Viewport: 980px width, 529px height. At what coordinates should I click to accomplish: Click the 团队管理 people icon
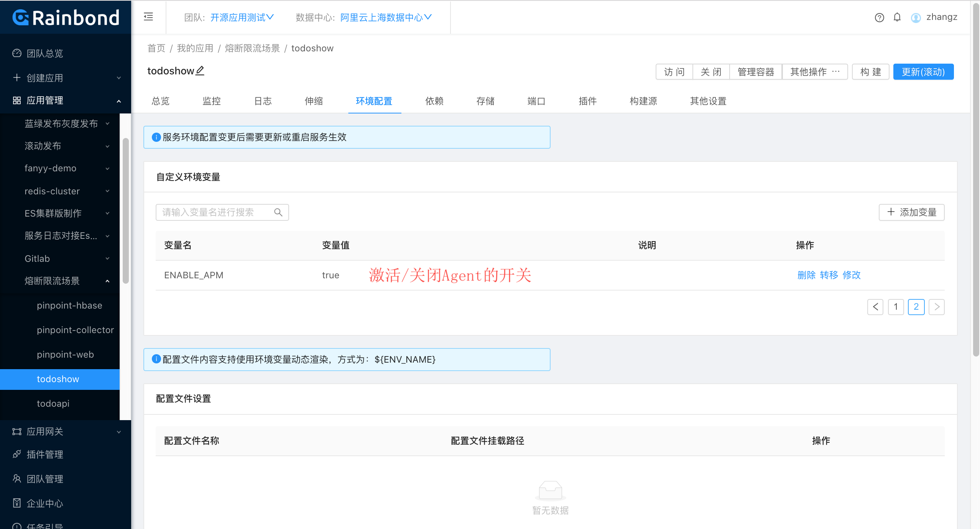(x=17, y=479)
